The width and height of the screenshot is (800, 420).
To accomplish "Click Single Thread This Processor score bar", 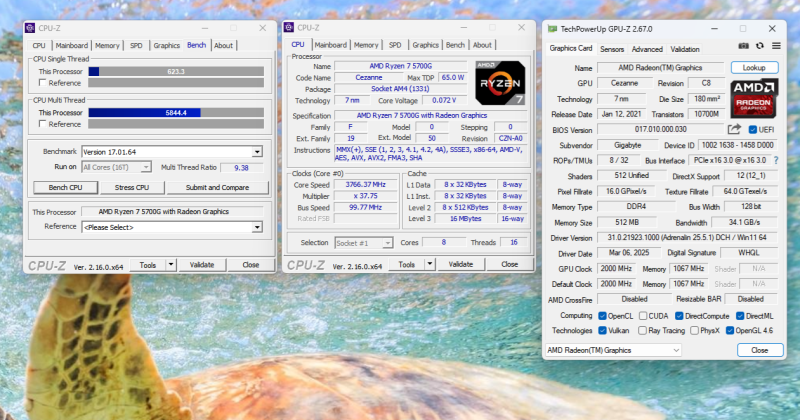I will pos(176,71).
